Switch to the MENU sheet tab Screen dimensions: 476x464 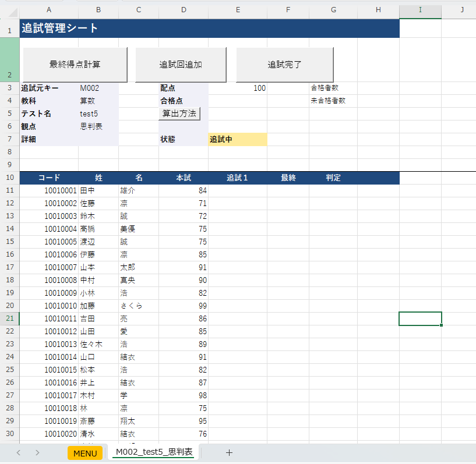[84, 453]
